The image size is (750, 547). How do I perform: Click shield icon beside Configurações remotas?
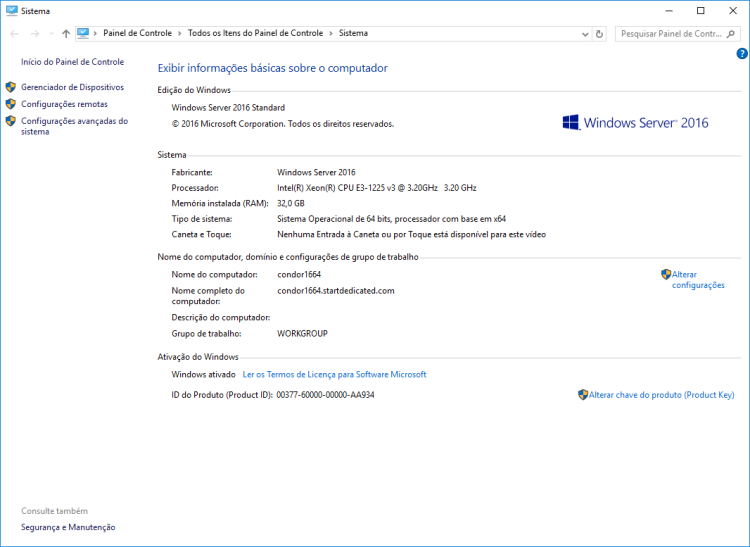pyautogui.click(x=11, y=104)
